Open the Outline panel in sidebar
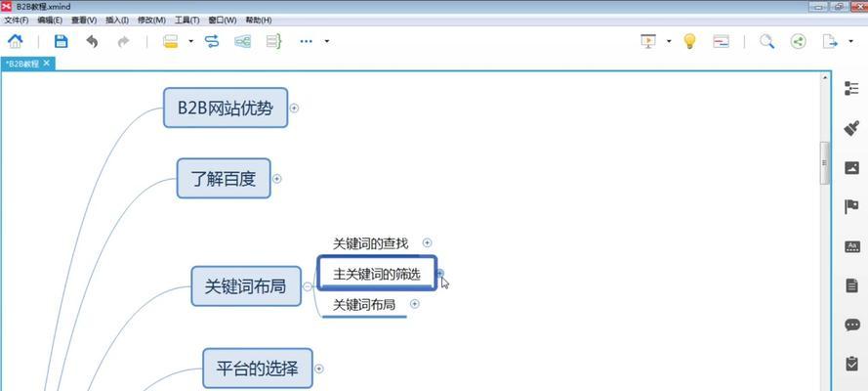 click(x=851, y=89)
